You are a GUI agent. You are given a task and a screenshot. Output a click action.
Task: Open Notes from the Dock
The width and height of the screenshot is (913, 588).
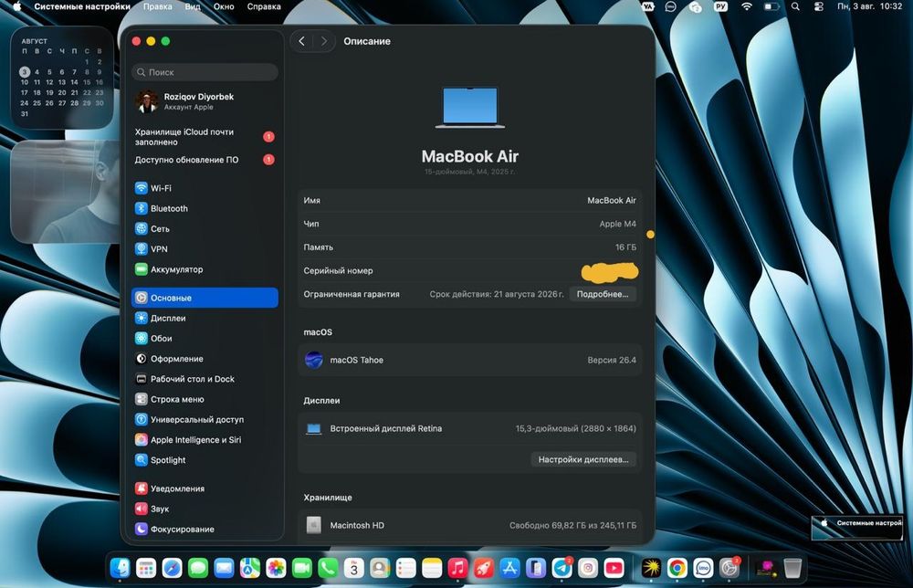432,568
